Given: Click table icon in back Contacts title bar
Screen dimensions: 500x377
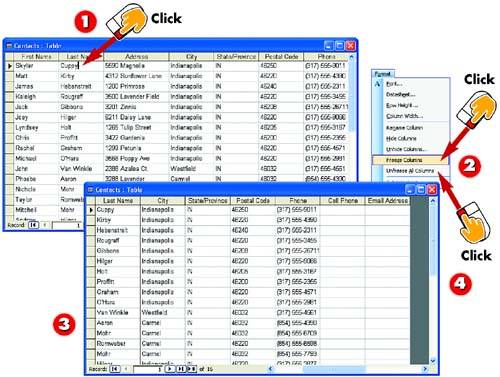Looking at the screenshot, I should pyautogui.click(x=9, y=46).
